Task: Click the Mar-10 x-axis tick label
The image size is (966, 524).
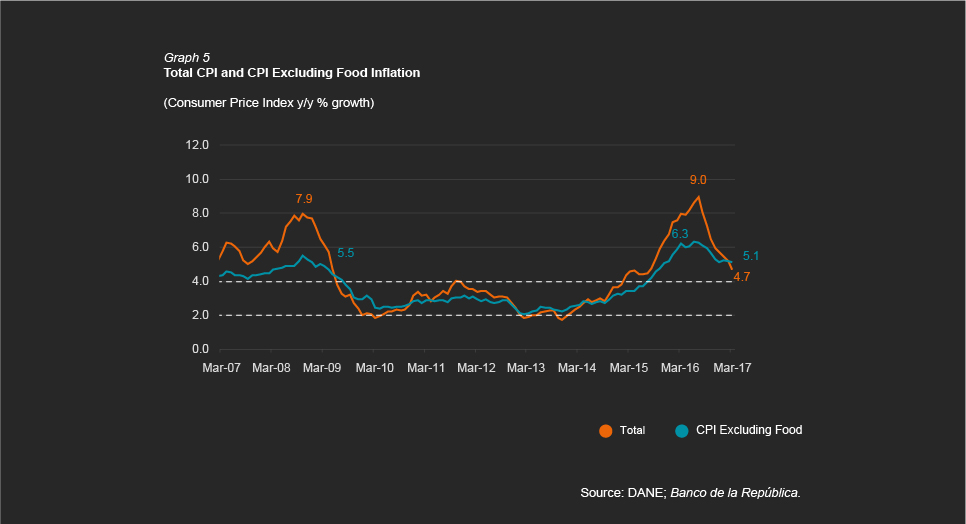Action: click(374, 368)
